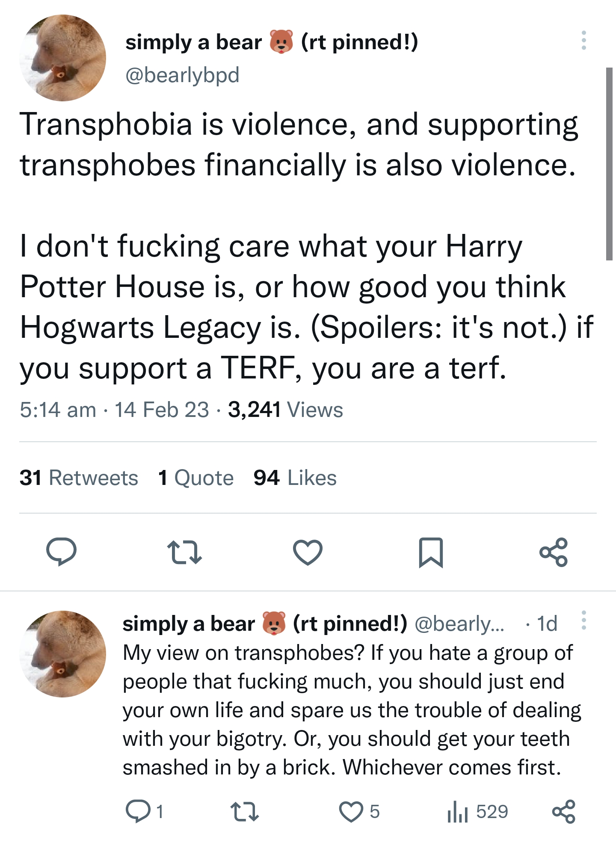
Task: Open reply on main tweet
Action: click(62, 552)
